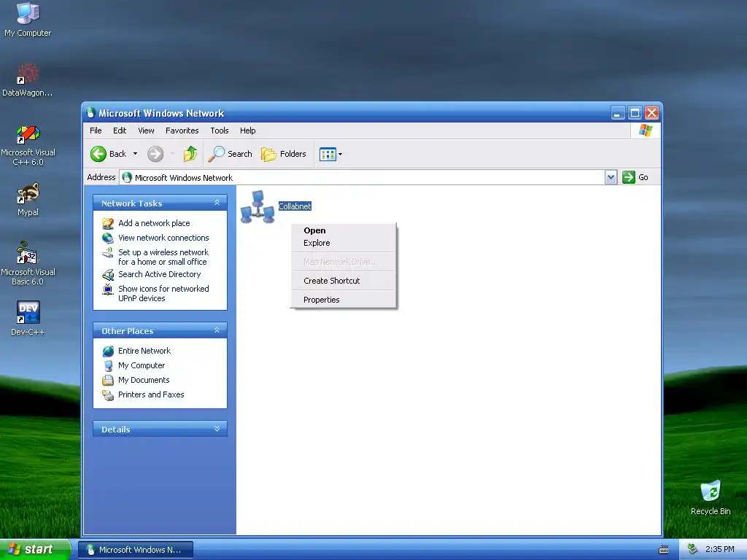The width and height of the screenshot is (747, 560).
Task: Click the green Back arrow icon
Action: coord(98,154)
